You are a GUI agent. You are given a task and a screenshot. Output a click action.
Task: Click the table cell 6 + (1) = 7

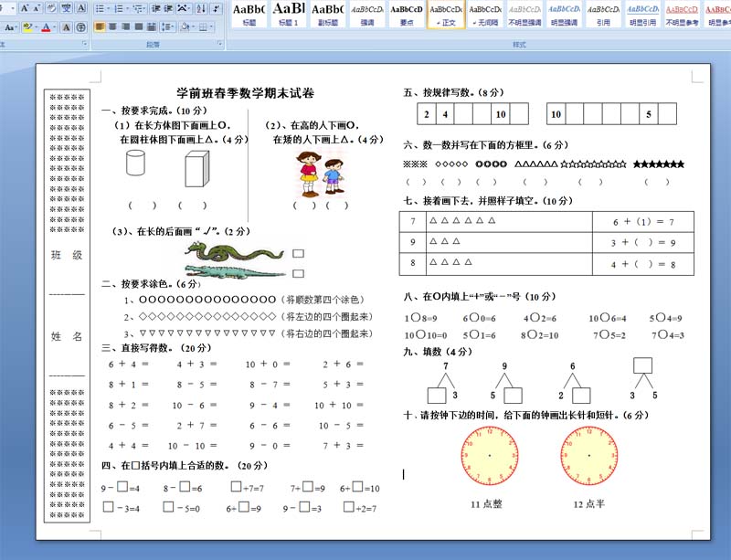[643, 222]
